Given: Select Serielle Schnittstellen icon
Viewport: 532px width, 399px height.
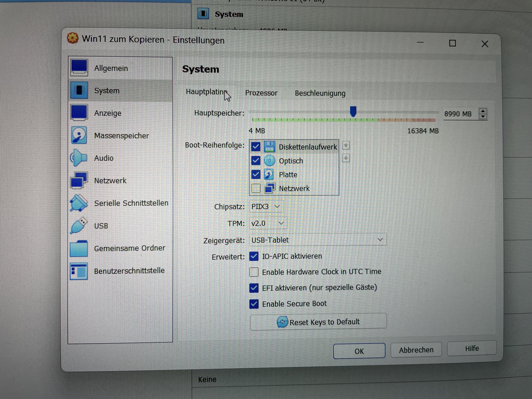Looking at the screenshot, I should pos(79,203).
